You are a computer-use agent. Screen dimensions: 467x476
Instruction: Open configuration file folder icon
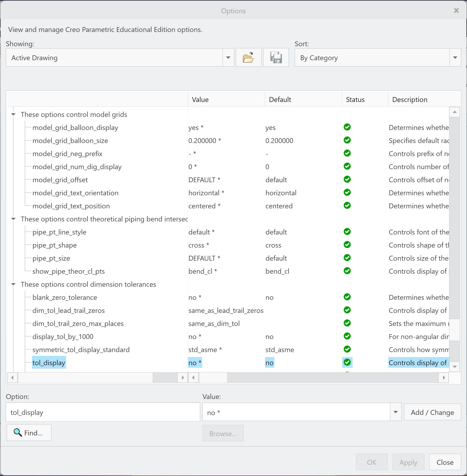(x=248, y=58)
